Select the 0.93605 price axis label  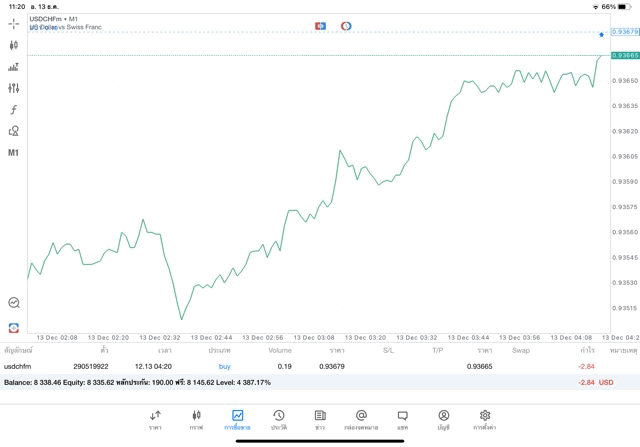pyautogui.click(x=625, y=156)
